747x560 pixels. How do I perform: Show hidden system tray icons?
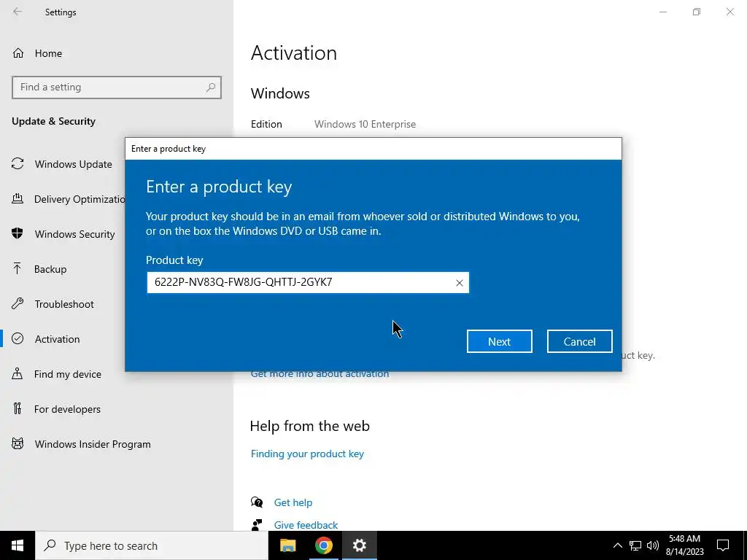(x=617, y=545)
